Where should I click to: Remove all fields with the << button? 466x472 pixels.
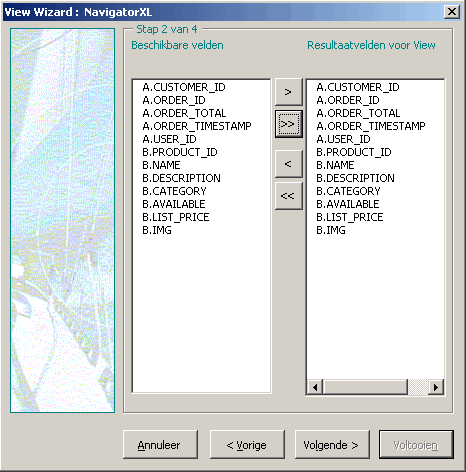[289, 196]
